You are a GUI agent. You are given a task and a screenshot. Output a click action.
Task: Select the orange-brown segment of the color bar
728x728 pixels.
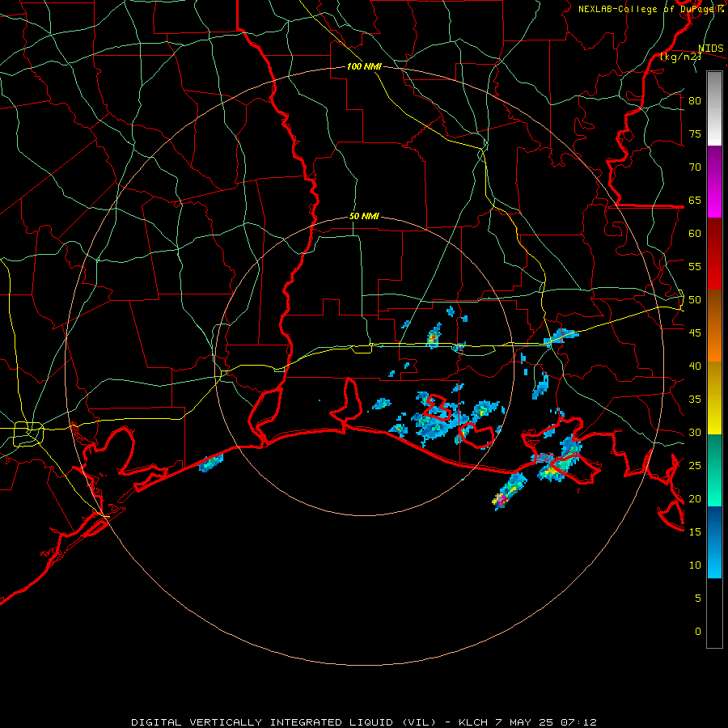click(x=714, y=327)
